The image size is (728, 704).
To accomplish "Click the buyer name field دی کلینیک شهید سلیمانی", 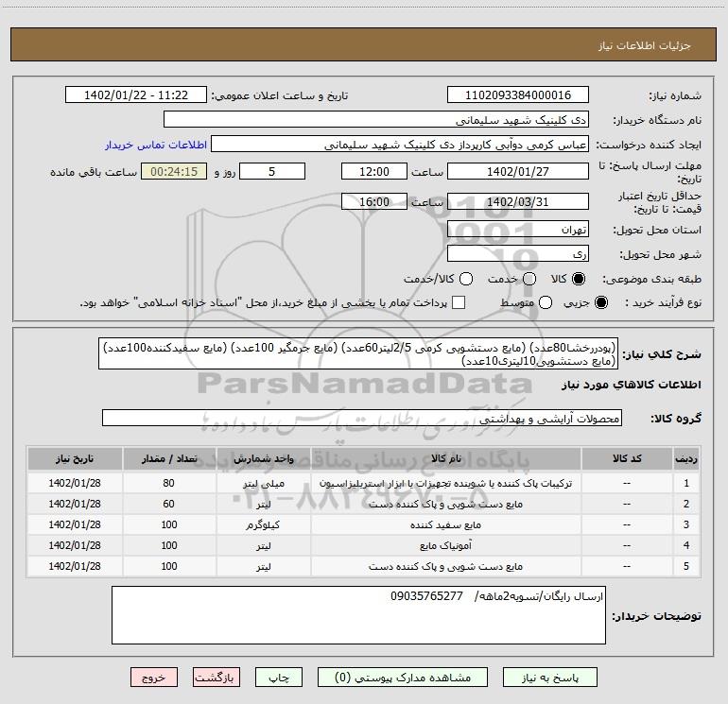I will [x=376, y=119].
